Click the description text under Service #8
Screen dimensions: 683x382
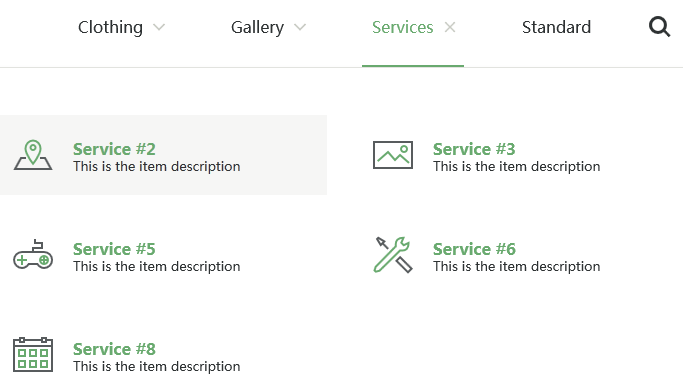pos(156,367)
